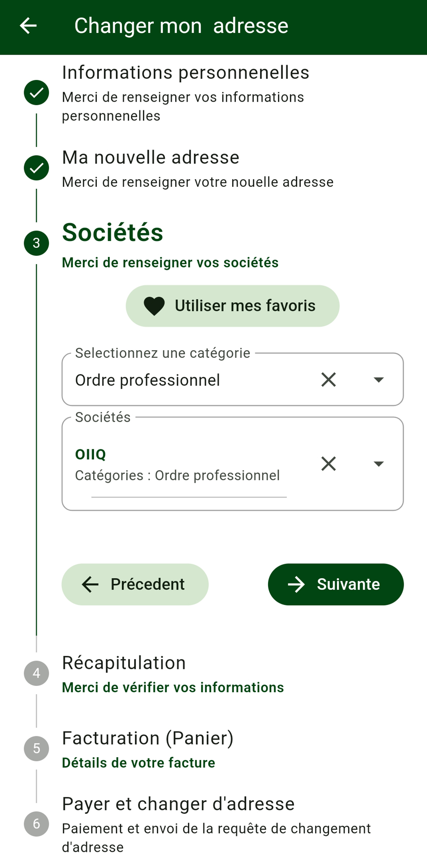
Task: Select the step 4 Récapitulation circle
Action: (36, 673)
